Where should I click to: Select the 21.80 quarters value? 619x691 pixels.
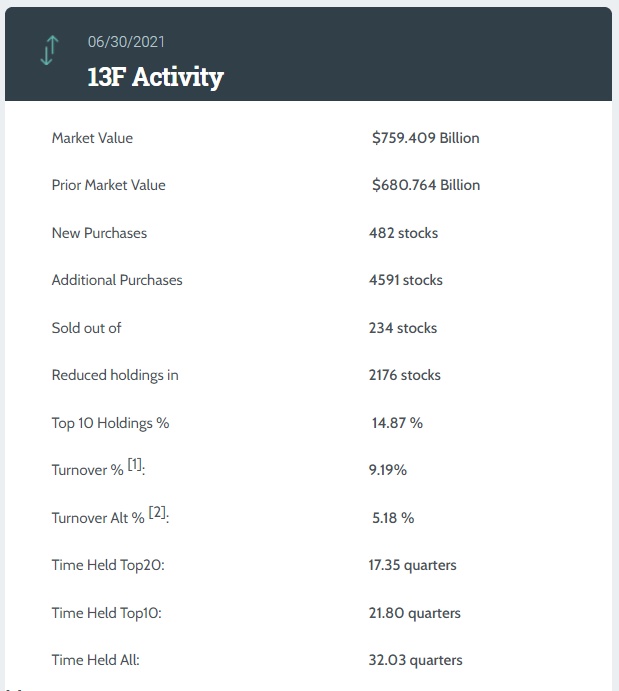414,613
